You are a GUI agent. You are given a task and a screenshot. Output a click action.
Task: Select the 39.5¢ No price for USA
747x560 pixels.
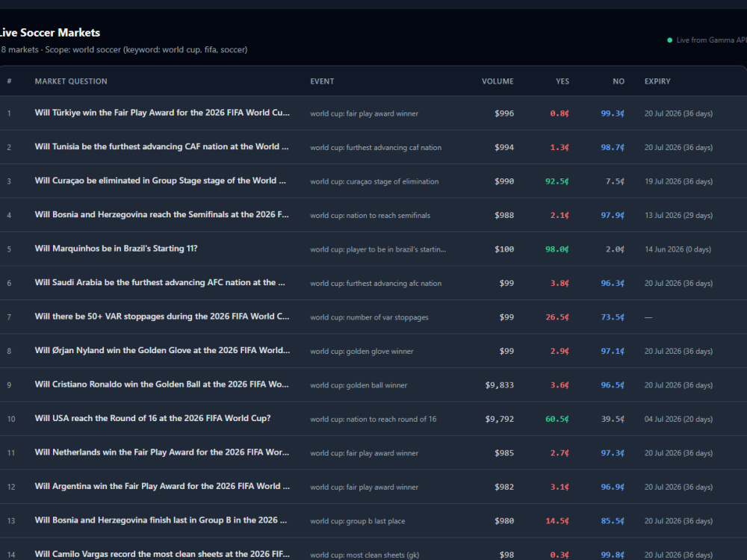(613, 419)
